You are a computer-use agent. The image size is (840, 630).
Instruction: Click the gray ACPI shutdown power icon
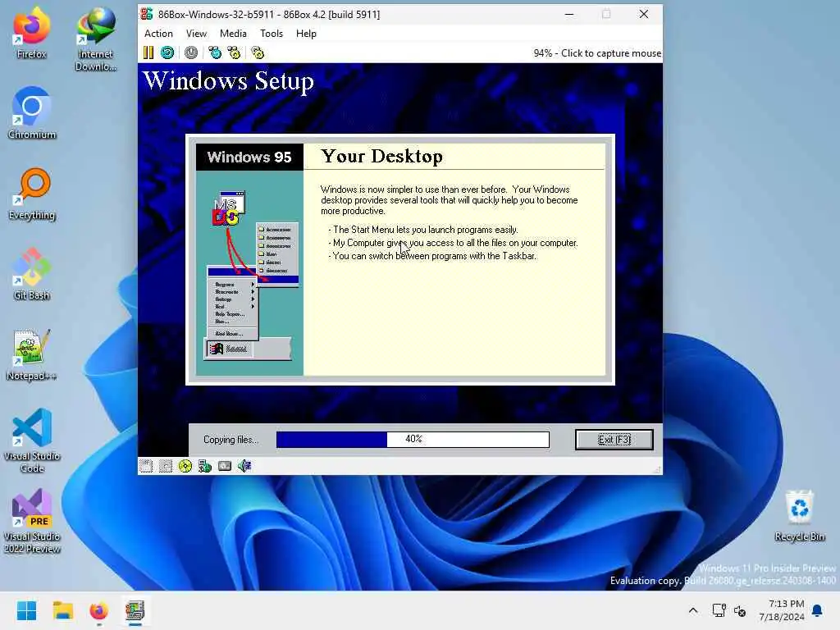coord(191,52)
